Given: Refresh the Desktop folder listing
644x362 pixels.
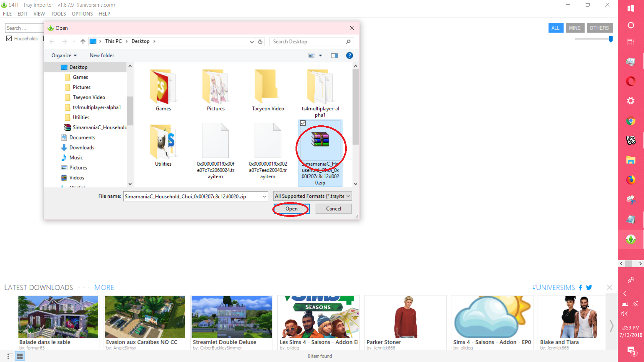Looking at the screenshot, I should [260, 42].
